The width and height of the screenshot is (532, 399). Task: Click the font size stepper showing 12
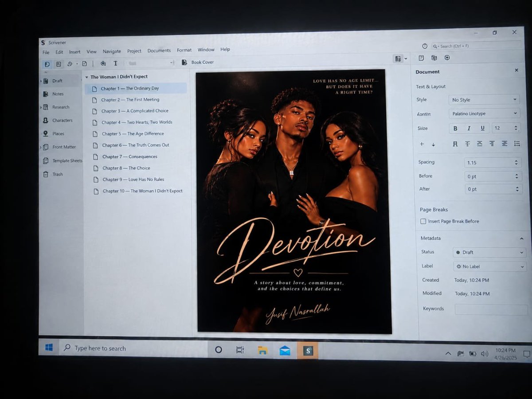[505, 128]
